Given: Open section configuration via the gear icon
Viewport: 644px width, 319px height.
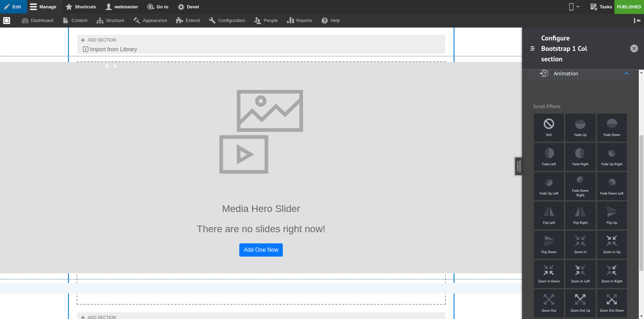Looking at the screenshot, I should tap(107, 66).
